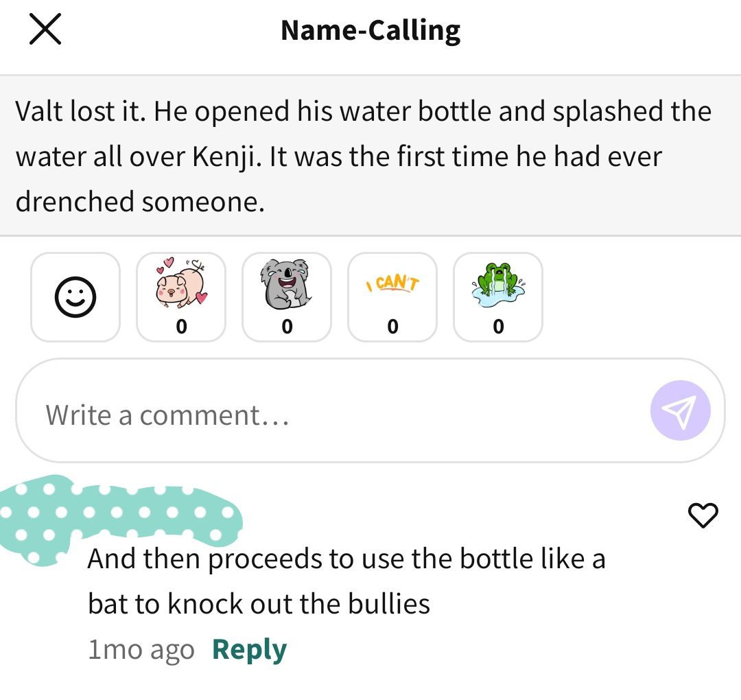
Task: React with the laughing koala sticker
Action: click(x=287, y=297)
